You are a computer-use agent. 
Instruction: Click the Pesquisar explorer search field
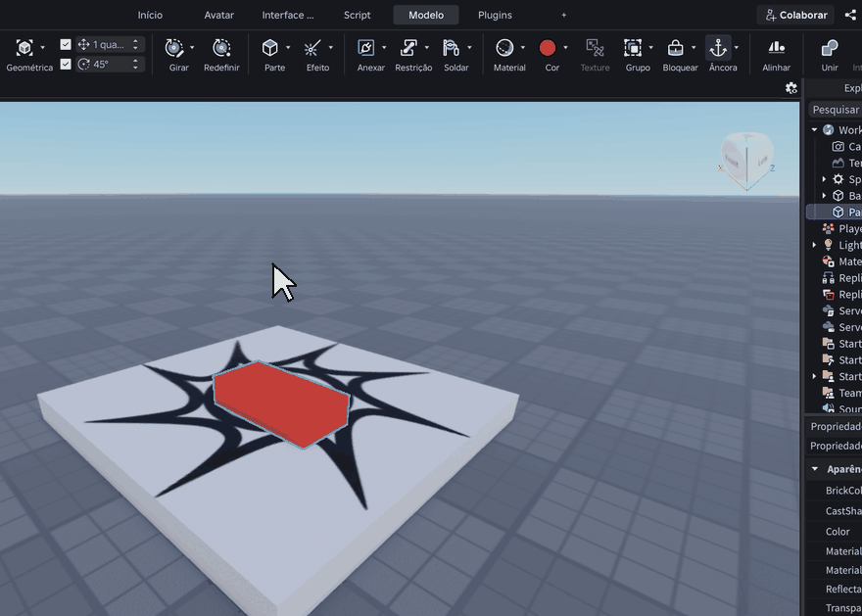[835, 110]
